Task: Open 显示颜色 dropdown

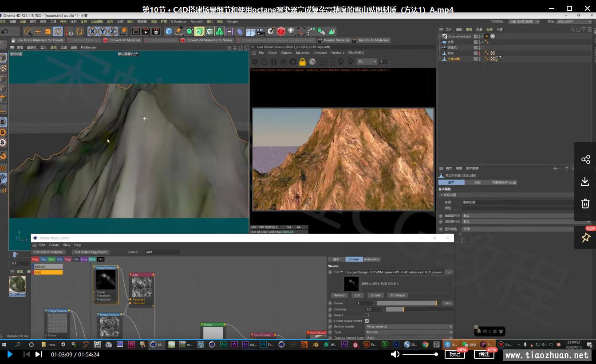Action: coord(527,229)
